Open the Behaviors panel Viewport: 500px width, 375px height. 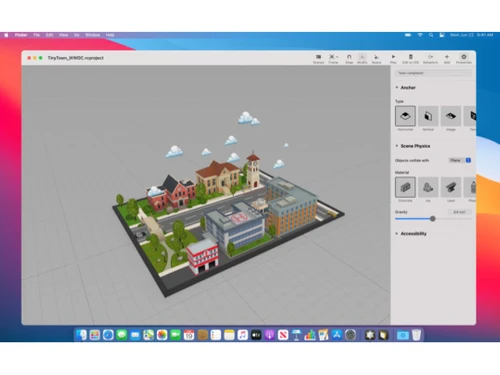pos(430,59)
